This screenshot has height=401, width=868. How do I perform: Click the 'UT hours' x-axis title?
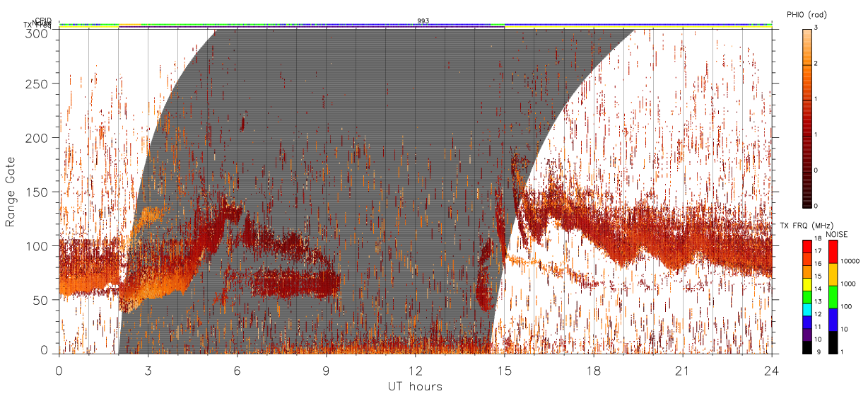click(415, 386)
